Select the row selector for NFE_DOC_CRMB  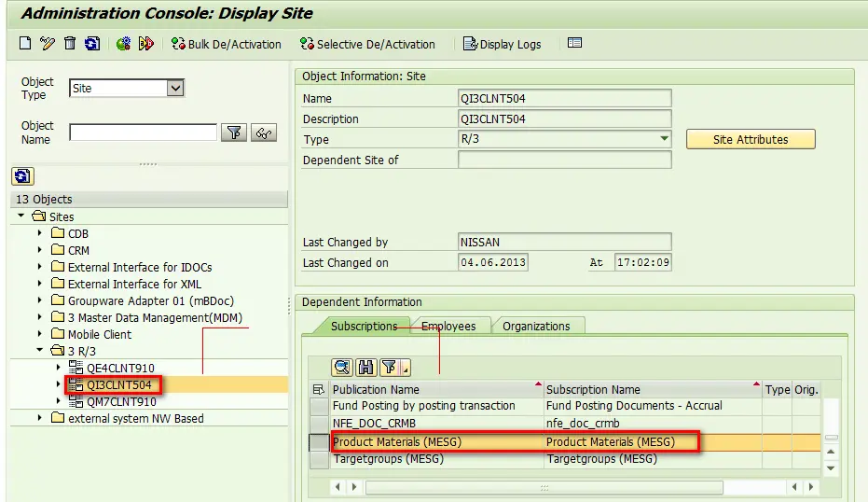[x=319, y=424]
